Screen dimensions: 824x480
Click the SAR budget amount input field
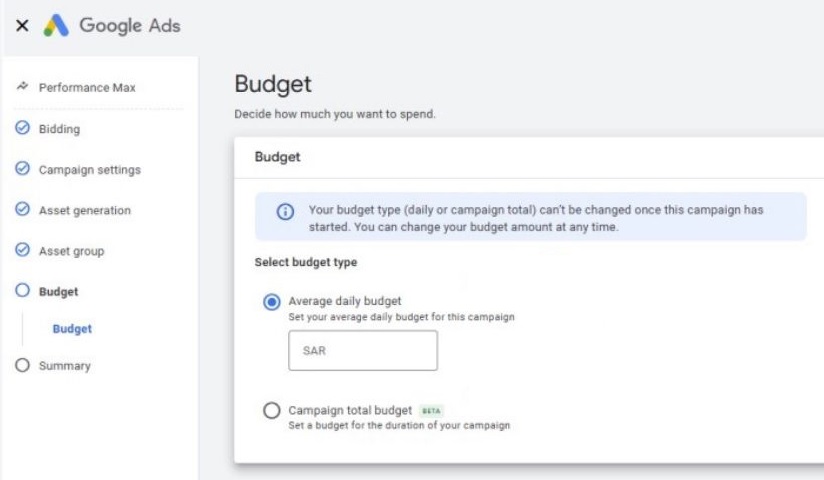[362, 351]
